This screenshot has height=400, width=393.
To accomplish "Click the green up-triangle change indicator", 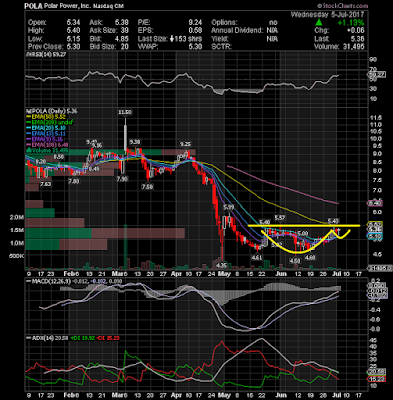I will (x=319, y=23).
